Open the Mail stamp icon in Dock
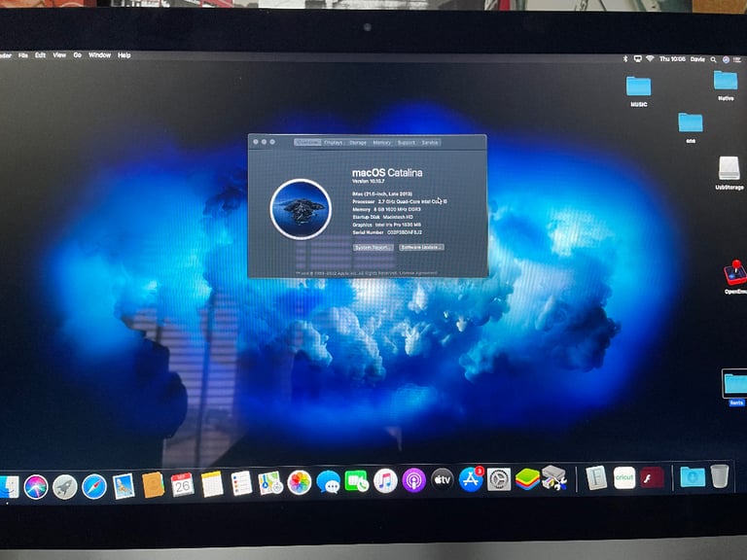Screen dimensions: 747x560 [124, 486]
